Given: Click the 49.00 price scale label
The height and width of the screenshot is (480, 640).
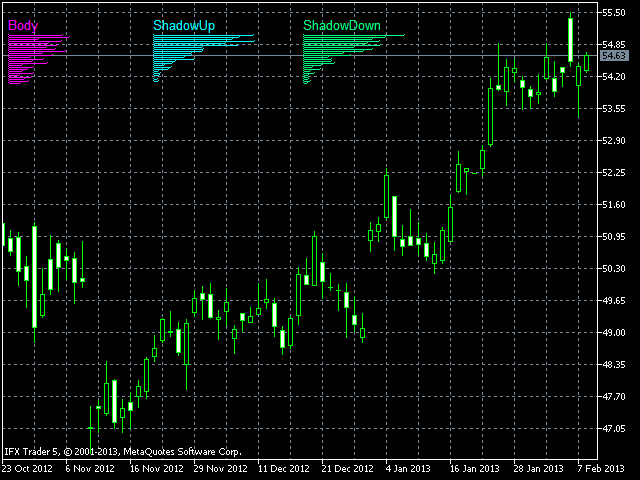Looking at the screenshot, I should tap(614, 333).
